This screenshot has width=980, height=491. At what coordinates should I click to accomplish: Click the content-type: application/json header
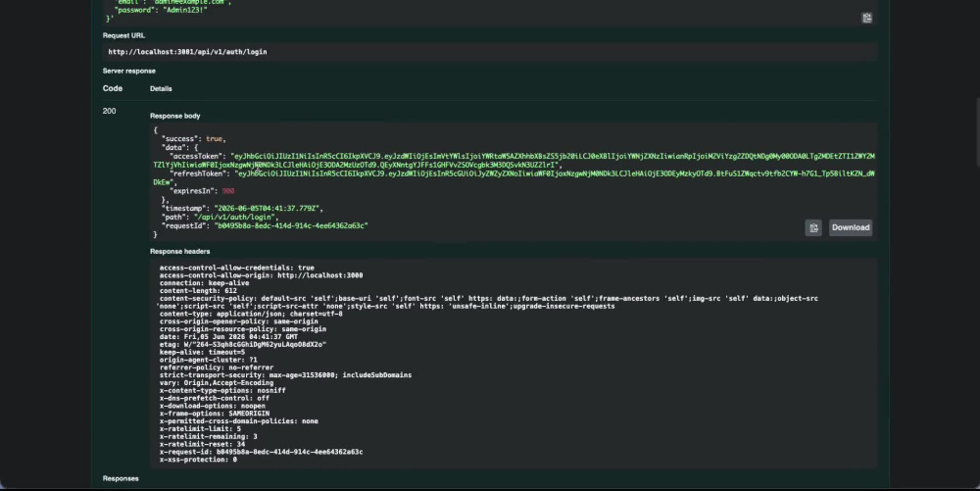point(251,314)
